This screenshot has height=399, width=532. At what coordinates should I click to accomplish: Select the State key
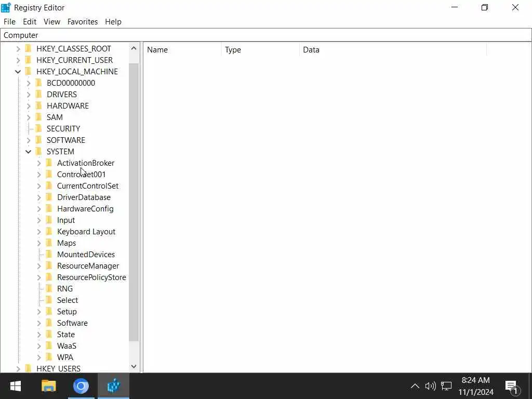coord(66,335)
